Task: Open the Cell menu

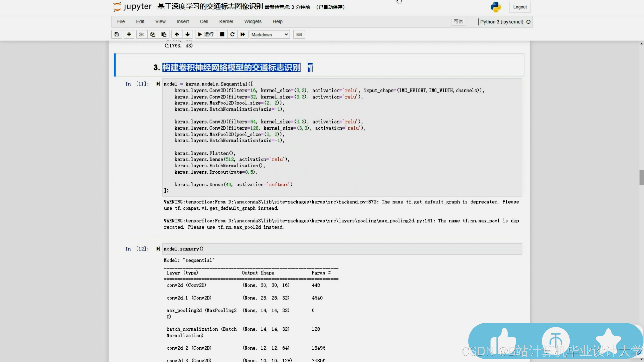Action: tap(204, 22)
